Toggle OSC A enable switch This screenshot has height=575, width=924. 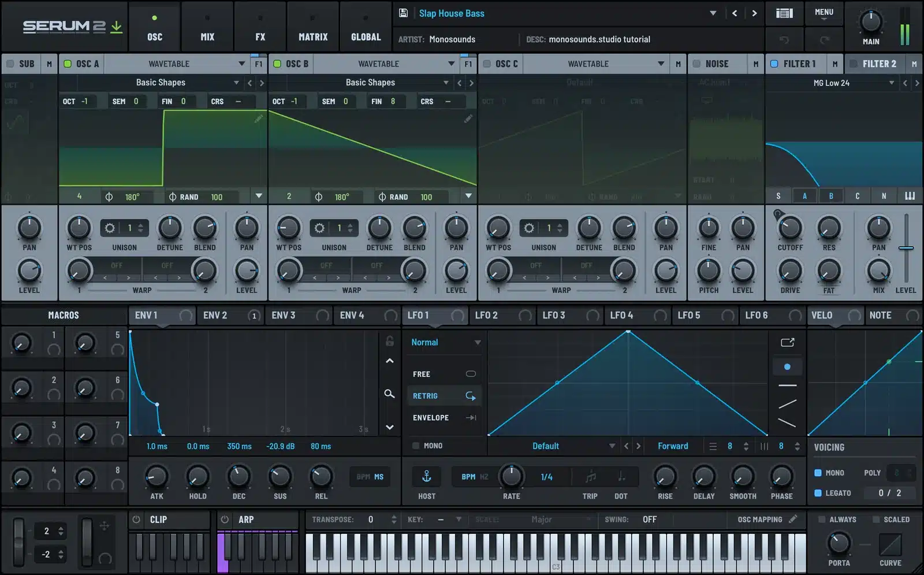[68, 64]
